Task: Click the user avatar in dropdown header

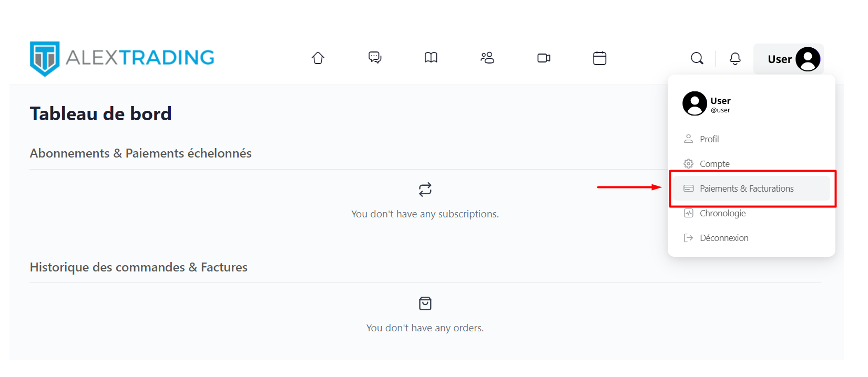Action: click(x=695, y=103)
